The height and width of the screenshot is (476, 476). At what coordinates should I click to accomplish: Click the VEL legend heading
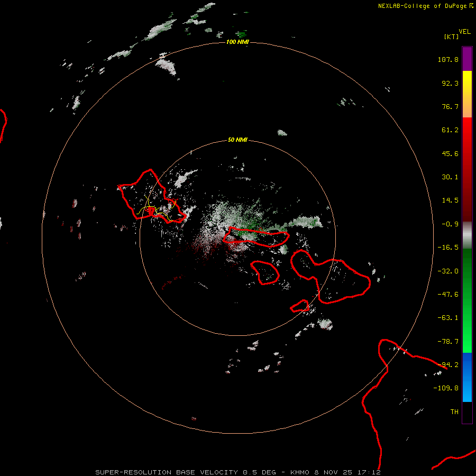click(x=464, y=32)
